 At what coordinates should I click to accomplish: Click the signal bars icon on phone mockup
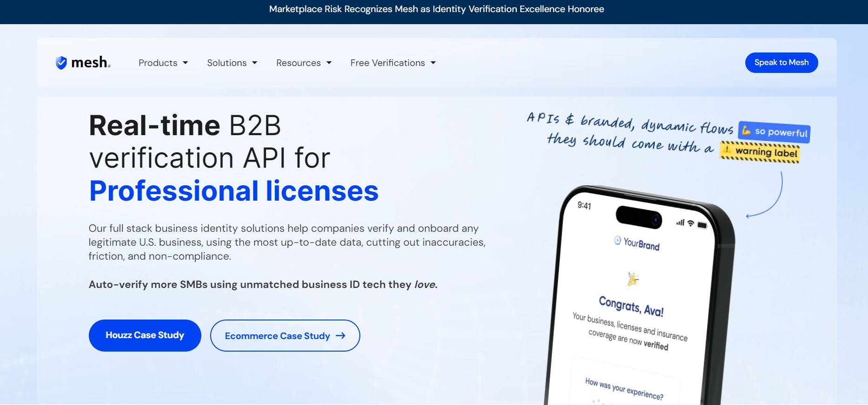681,222
